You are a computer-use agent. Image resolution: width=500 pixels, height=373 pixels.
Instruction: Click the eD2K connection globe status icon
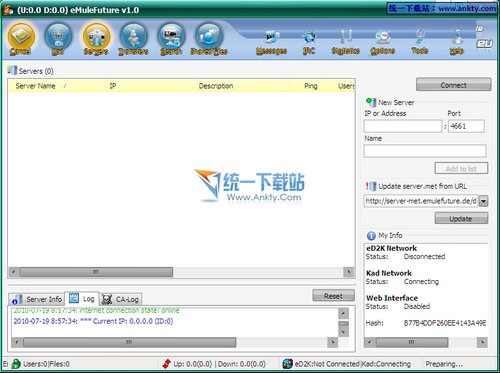(x=287, y=364)
